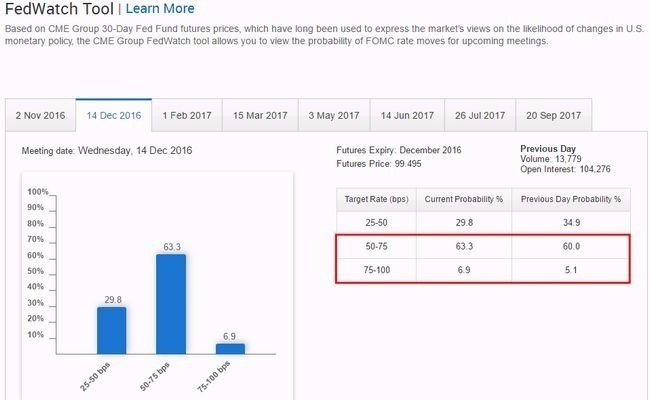Click the Target Rate (bps) column header
650x400 pixels.
tap(376, 199)
